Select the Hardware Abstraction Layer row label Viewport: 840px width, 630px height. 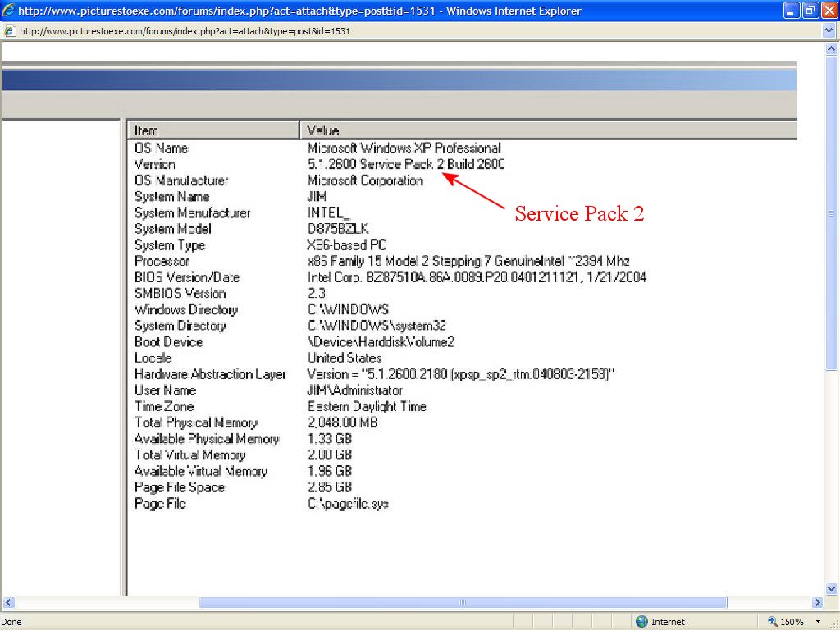(x=210, y=374)
